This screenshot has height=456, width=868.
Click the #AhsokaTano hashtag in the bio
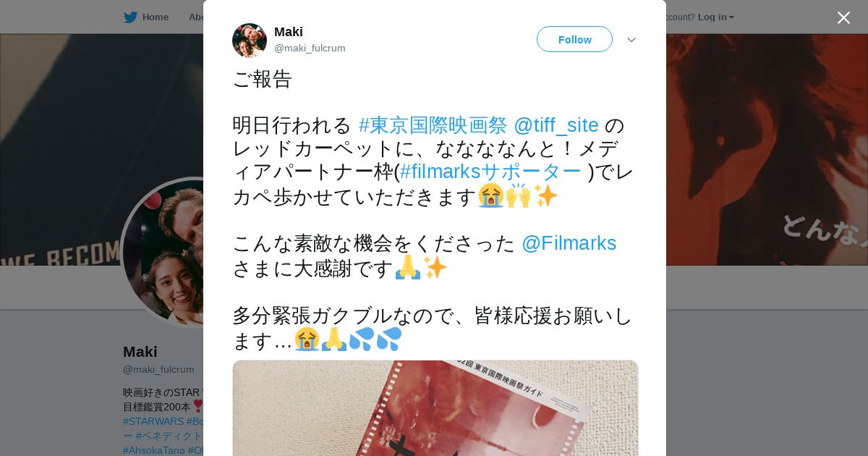154,450
